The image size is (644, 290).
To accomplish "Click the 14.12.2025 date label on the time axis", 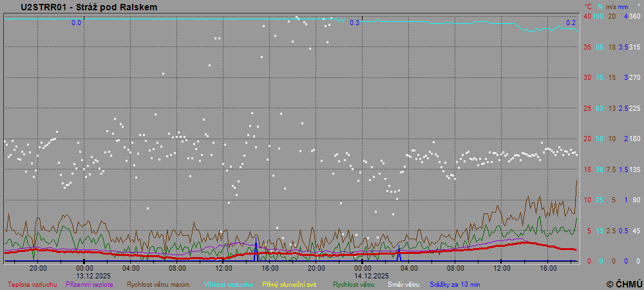I will 363,275.
